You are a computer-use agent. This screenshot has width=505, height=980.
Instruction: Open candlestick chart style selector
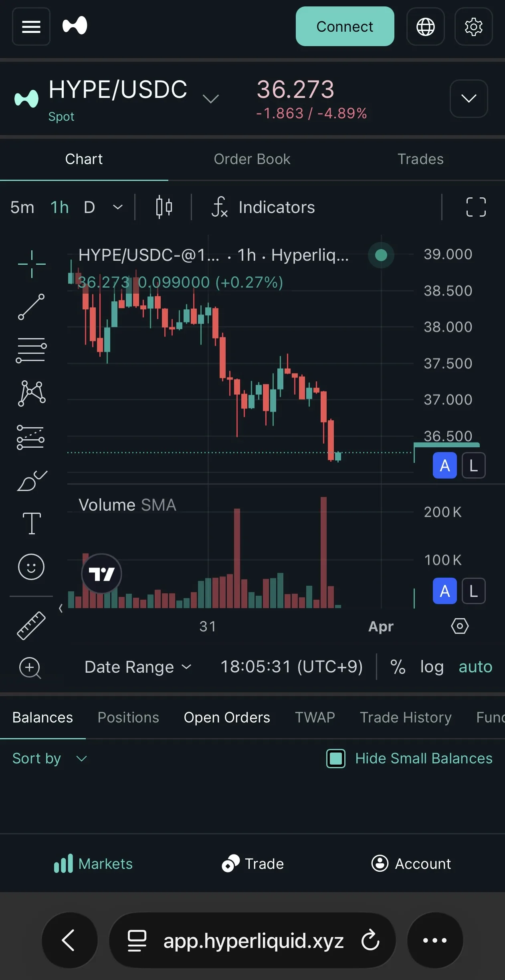164,207
